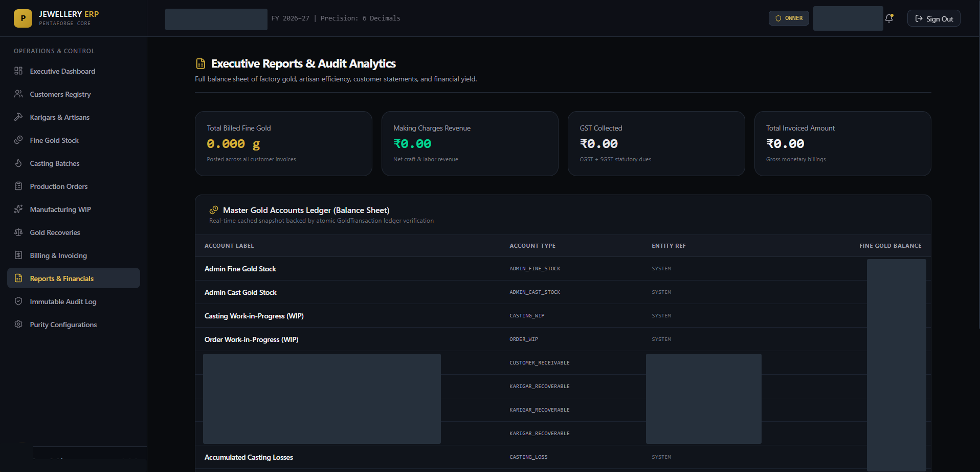Click the Production Orders clipboard icon
980x472 pixels.
[x=18, y=186]
